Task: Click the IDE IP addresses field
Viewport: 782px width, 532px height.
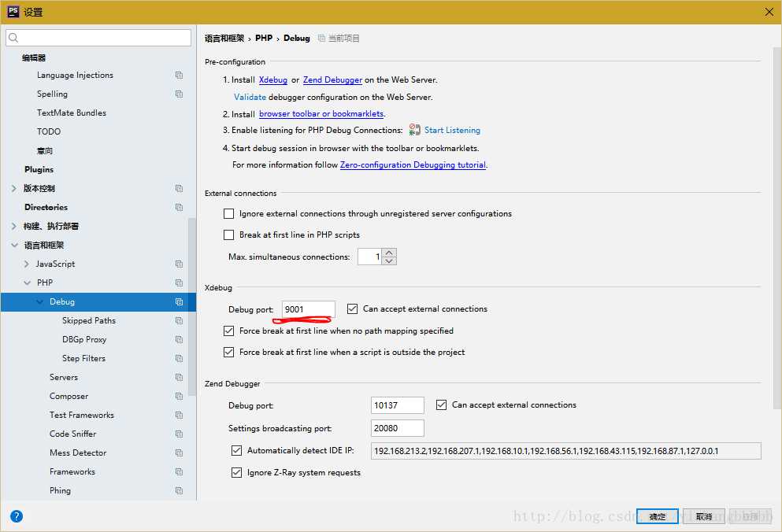Action: tap(566, 451)
